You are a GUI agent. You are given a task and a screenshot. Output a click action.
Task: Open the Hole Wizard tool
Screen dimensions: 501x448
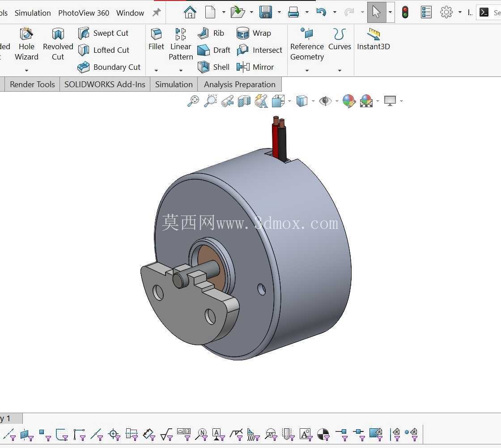(x=26, y=44)
